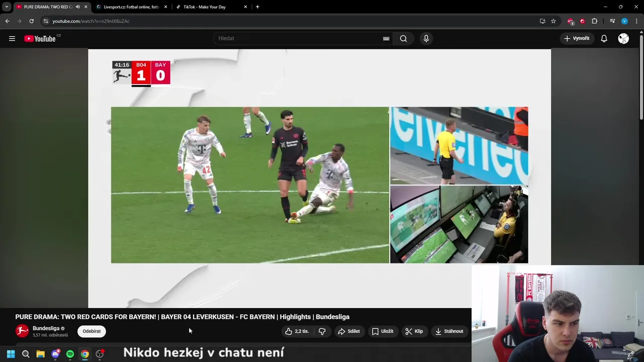Open the Bundesliga channel name link
644x362 pixels.
click(x=46, y=328)
